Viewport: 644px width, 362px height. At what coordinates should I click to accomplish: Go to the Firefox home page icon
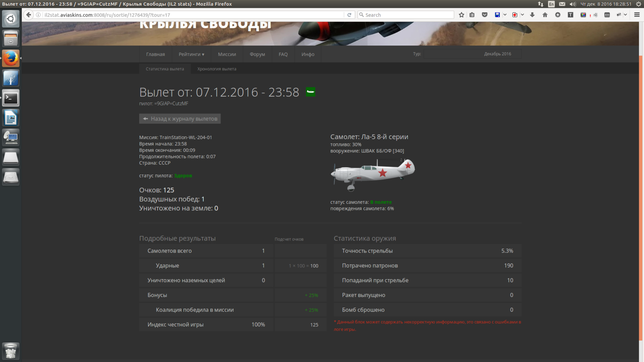(x=545, y=15)
